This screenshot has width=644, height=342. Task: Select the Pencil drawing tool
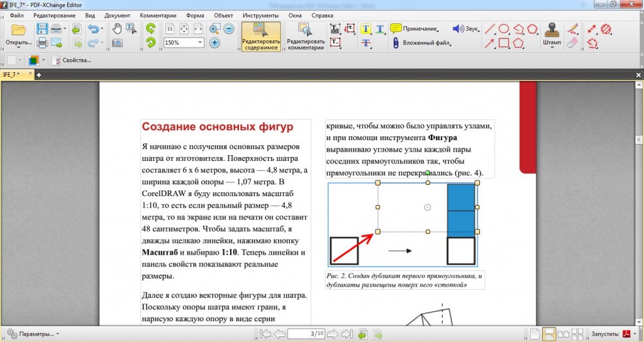[x=572, y=29]
